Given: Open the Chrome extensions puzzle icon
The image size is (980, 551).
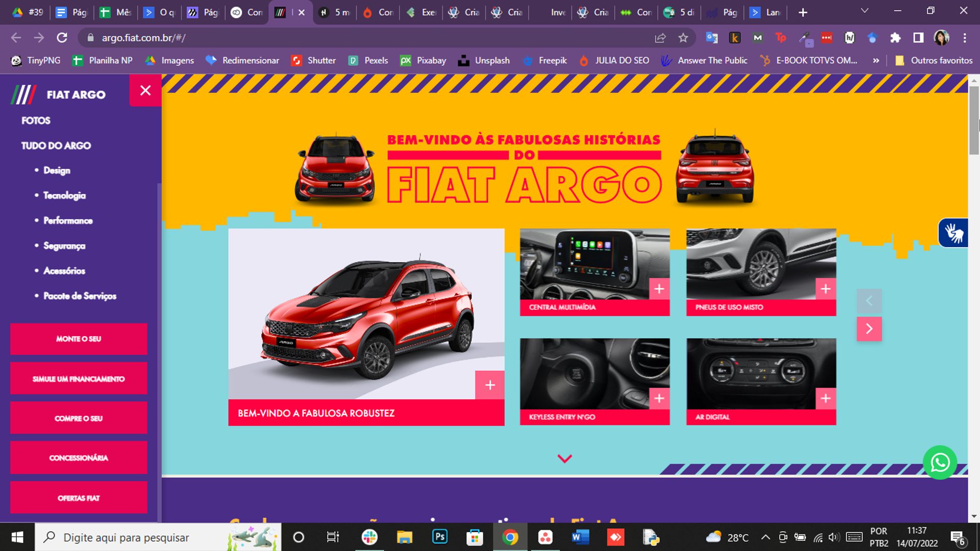Looking at the screenshot, I should (x=895, y=38).
